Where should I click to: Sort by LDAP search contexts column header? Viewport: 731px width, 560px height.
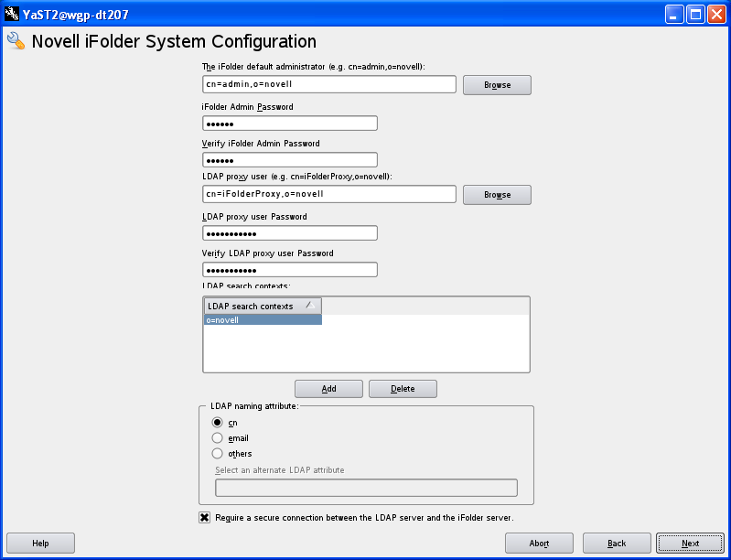263,307
